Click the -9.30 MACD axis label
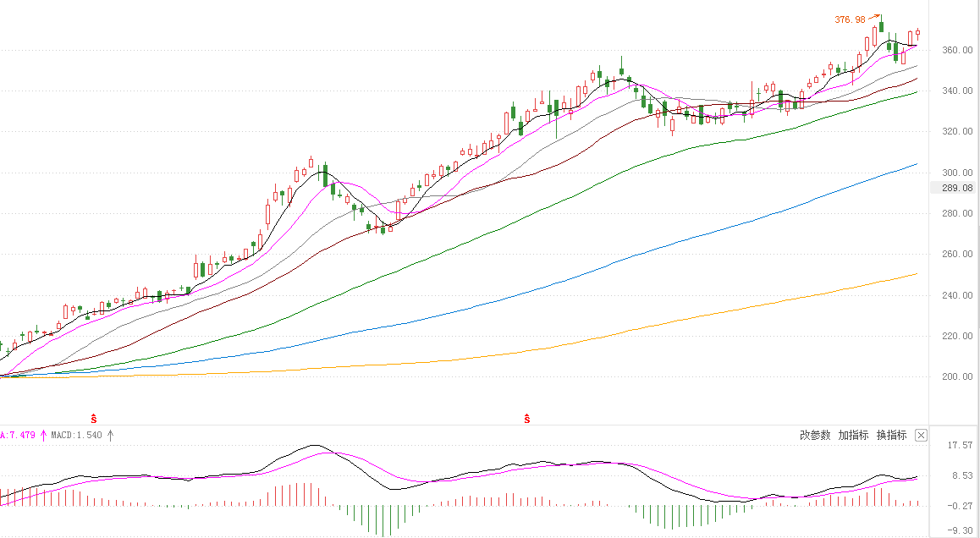Screen dimensions: 980x538 click(960, 530)
